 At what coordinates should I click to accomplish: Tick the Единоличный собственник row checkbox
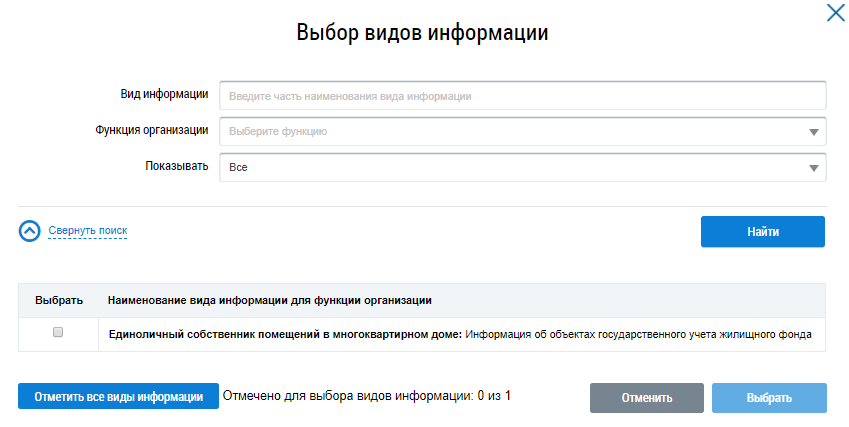click(58, 332)
